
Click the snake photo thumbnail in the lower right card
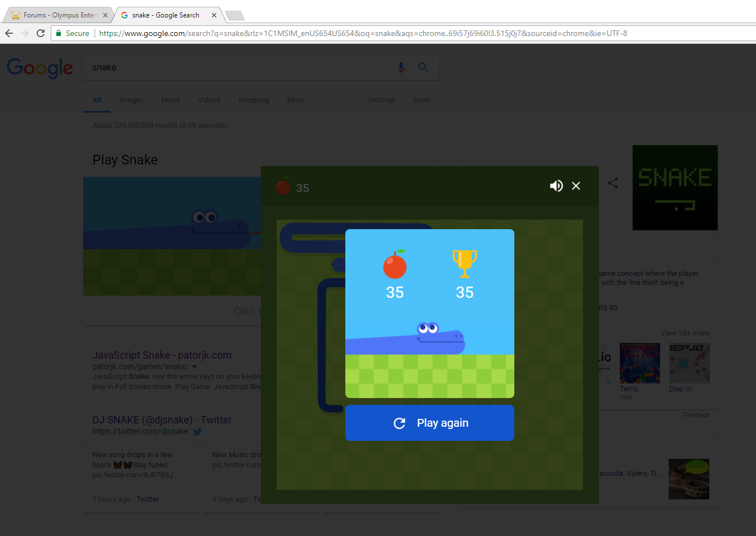[x=689, y=479]
